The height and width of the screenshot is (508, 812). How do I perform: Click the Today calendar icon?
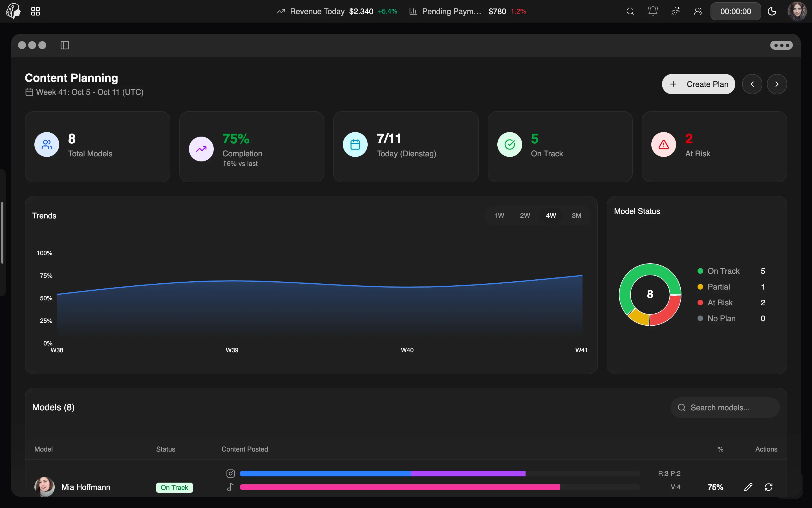(x=355, y=144)
